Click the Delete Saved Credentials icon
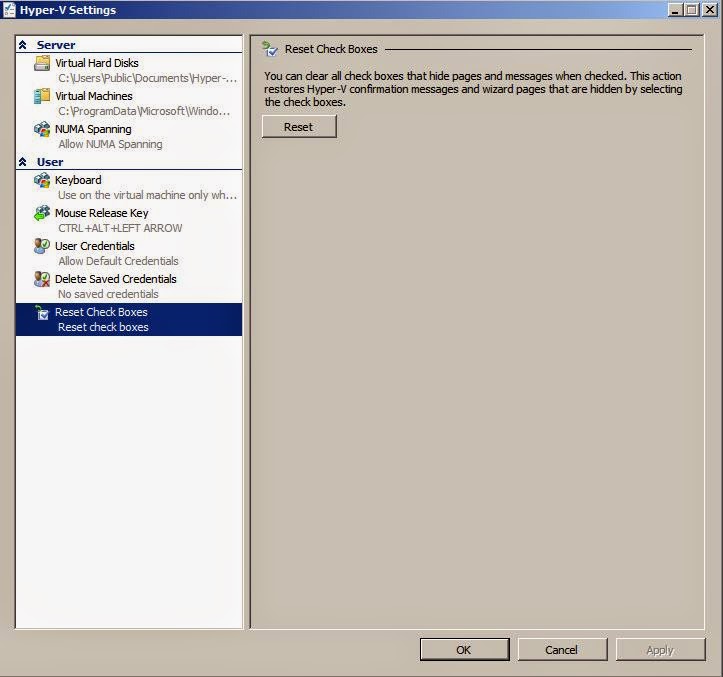Screen dimensions: 723x677 click(x=42, y=279)
